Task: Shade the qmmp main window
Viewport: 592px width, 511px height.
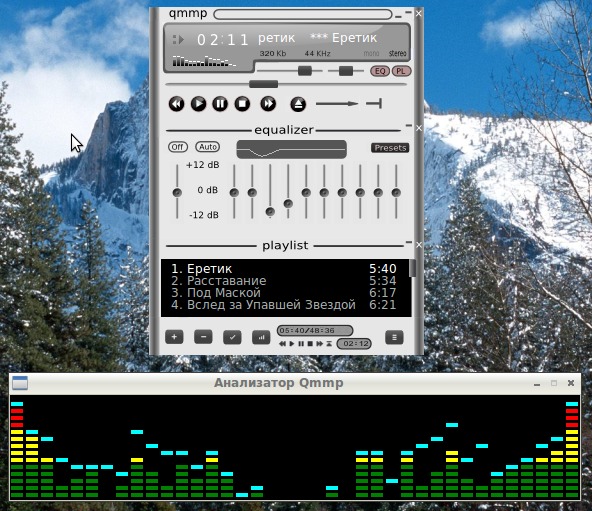Action: [x=408, y=12]
